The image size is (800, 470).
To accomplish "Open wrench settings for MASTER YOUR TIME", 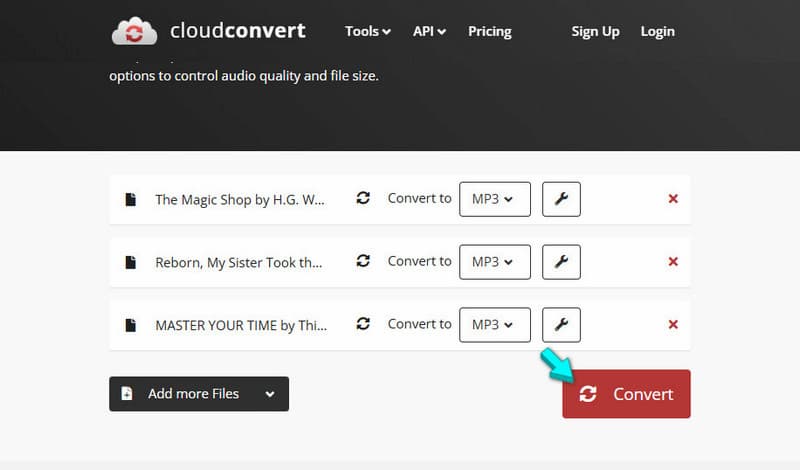I will [x=561, y=325].
